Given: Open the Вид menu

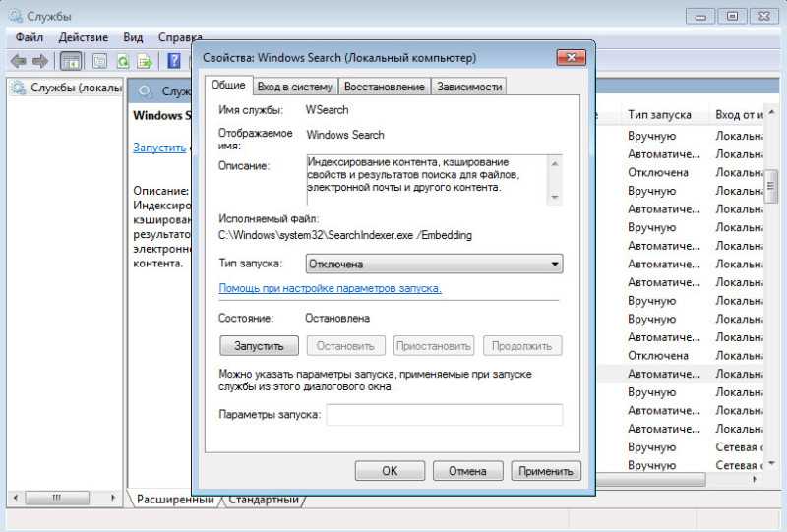Looking at the screenshot, I should click(x=133, y=37).
